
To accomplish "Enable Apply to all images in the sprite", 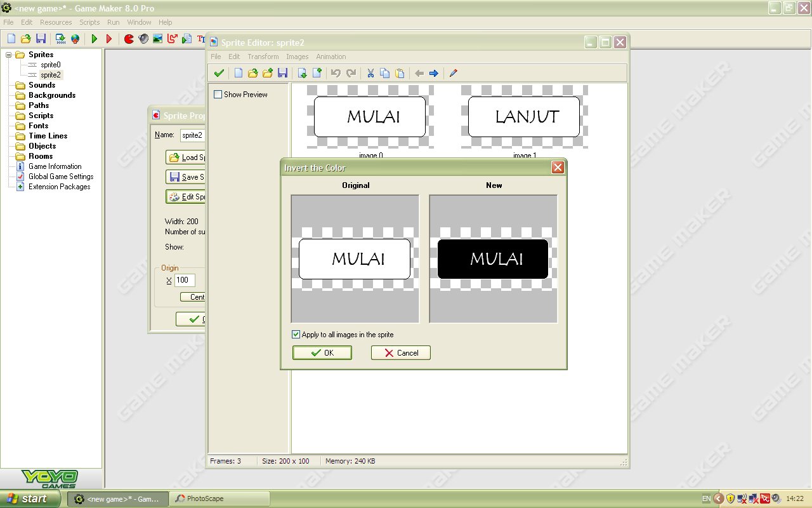I will [x=296, y=334].
